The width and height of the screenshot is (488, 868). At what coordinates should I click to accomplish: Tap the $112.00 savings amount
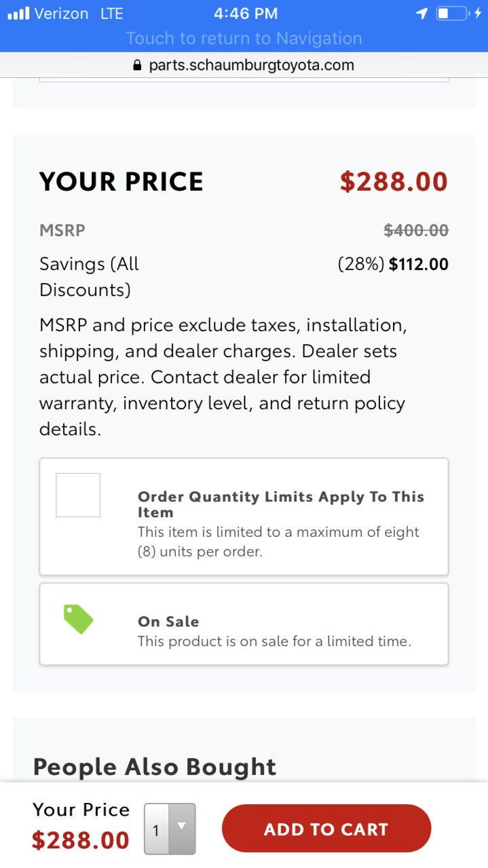(x=419, y=264)
